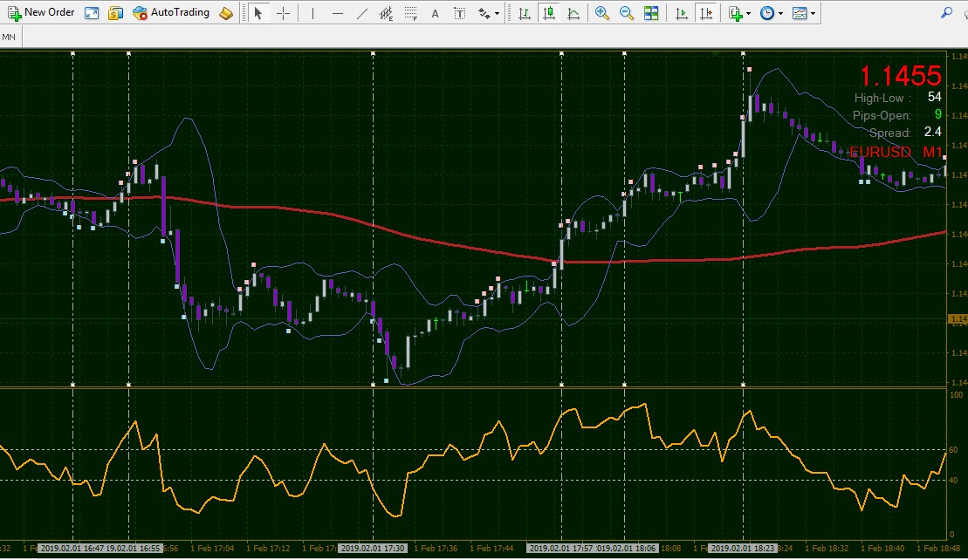
Task: Click the oscillator level 40 label
Action: coord(954,480)
